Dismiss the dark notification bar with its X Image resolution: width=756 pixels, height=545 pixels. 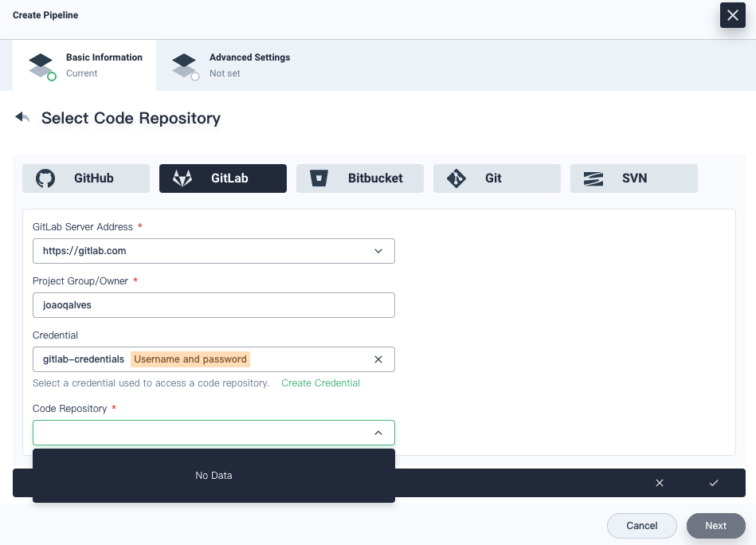pos(660,483)
